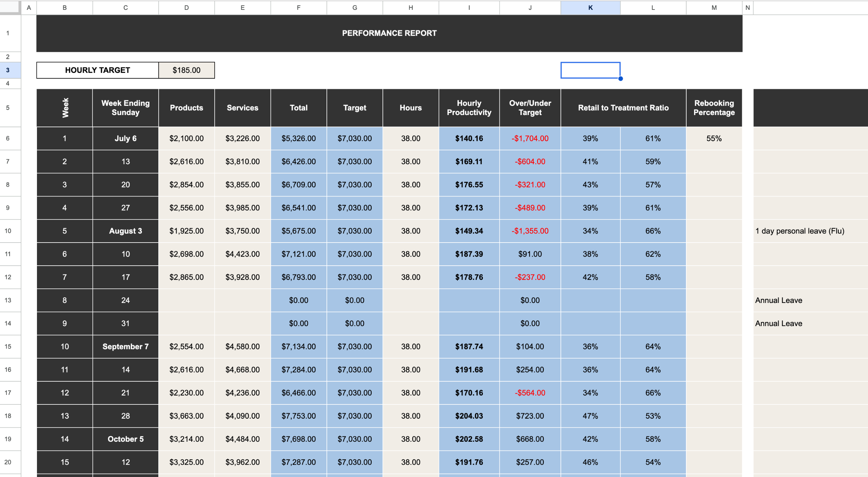Select the $178.76 productivity cell
The image size is (868, 477).
tap(469, 277)
